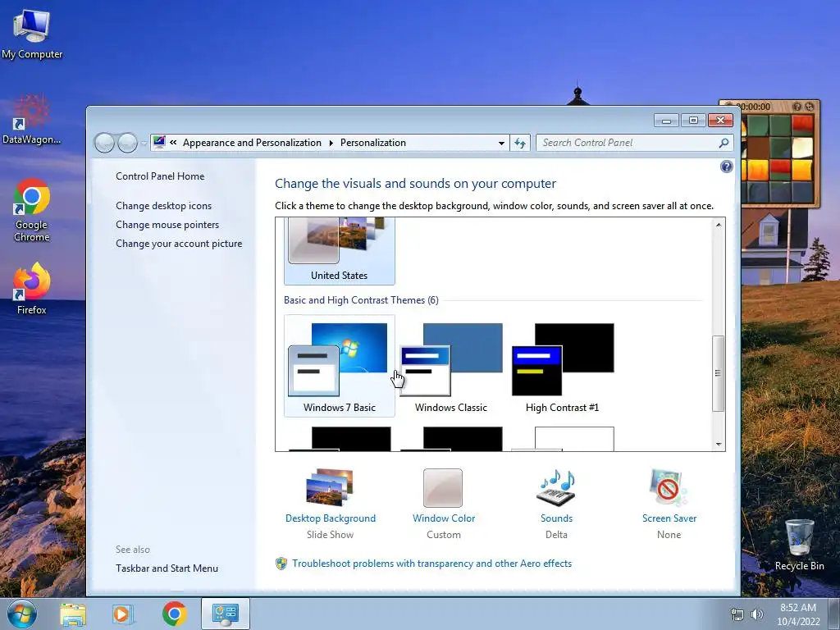Screen dimensions: 840x630
Task: Click the Sounds text link
Action: point(557,518)
